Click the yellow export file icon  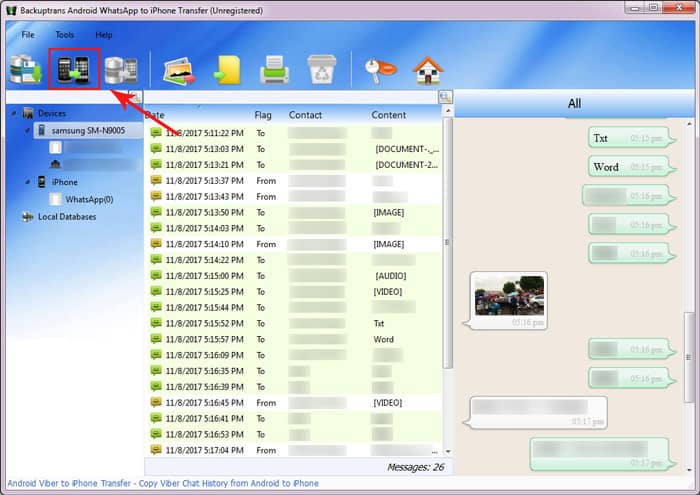tap(225, 69)
